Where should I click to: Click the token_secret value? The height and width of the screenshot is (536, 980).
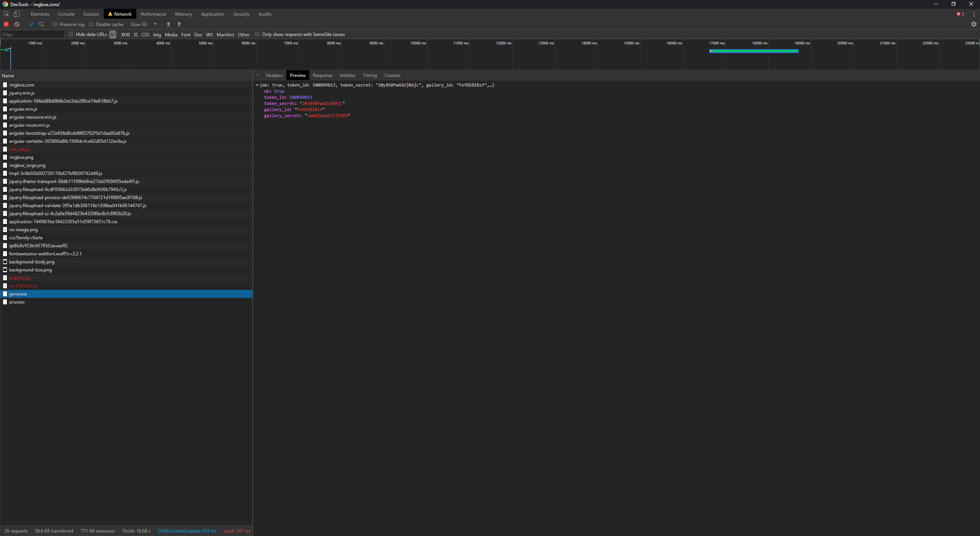[x=322, y=103]
